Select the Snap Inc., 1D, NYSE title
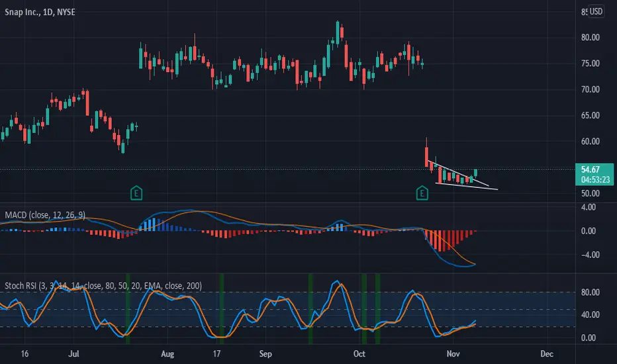This screenshot has height=364, width=617. (40, 12)
